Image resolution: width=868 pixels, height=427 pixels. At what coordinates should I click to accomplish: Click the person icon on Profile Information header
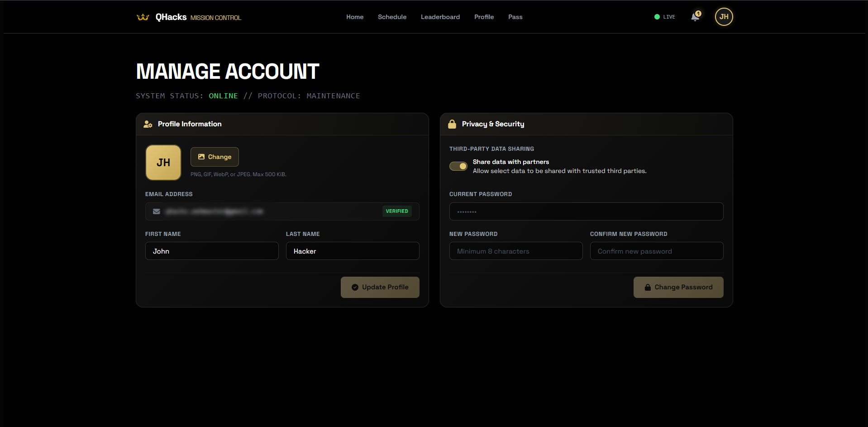pos(148,124)
